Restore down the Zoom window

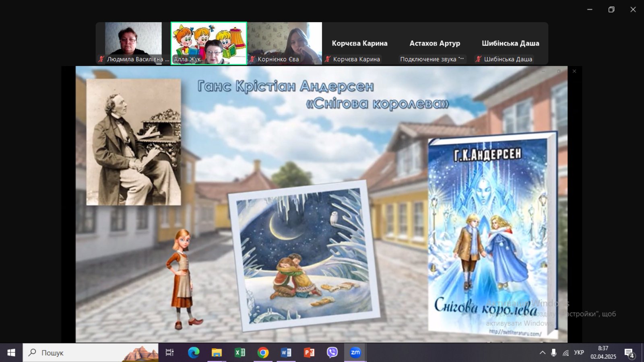pyautogui.click(x=611, y=9)
